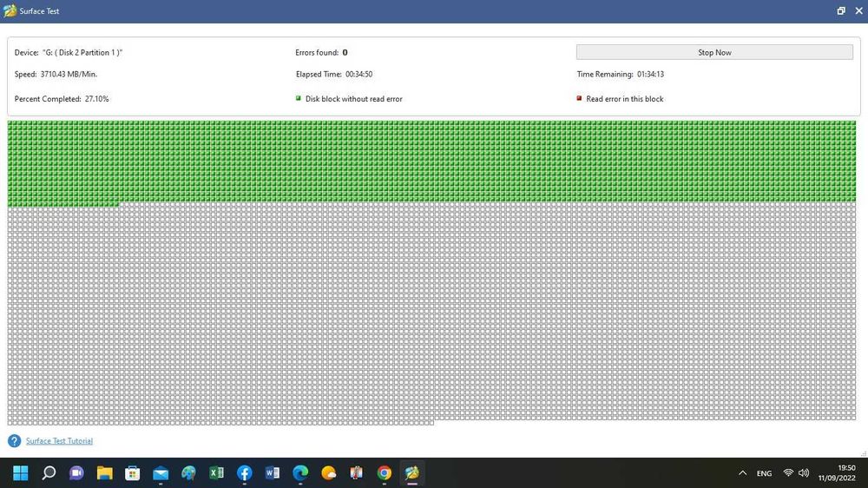The image size is (868, 488).
Task: Click the active partition tool taskbar icon
Action: coord(411,473)
